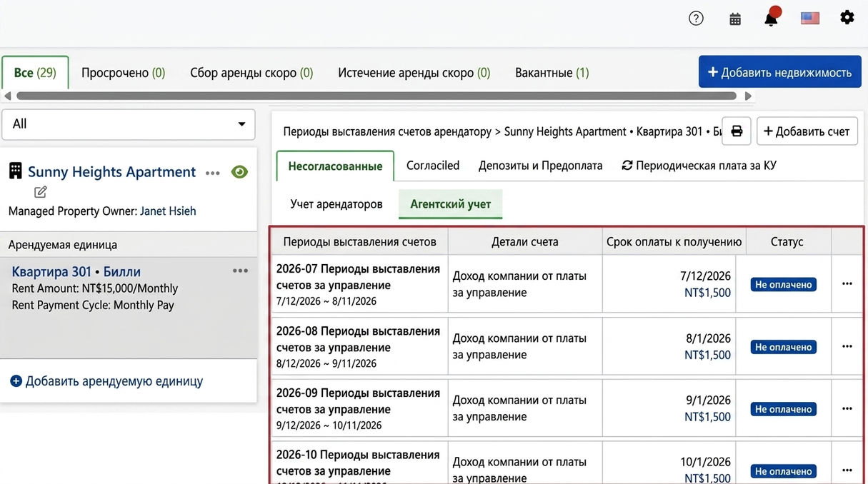This screenshot has width=868, height=484.
Task: Change language via the US flag icon
Action: tap(810, 19)
